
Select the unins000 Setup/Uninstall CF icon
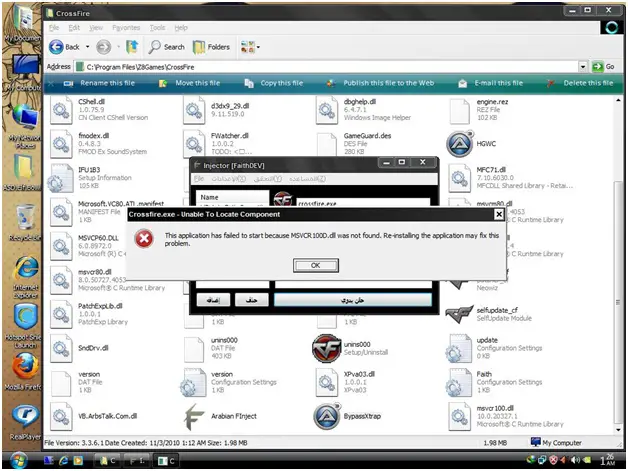click(326, 348)
